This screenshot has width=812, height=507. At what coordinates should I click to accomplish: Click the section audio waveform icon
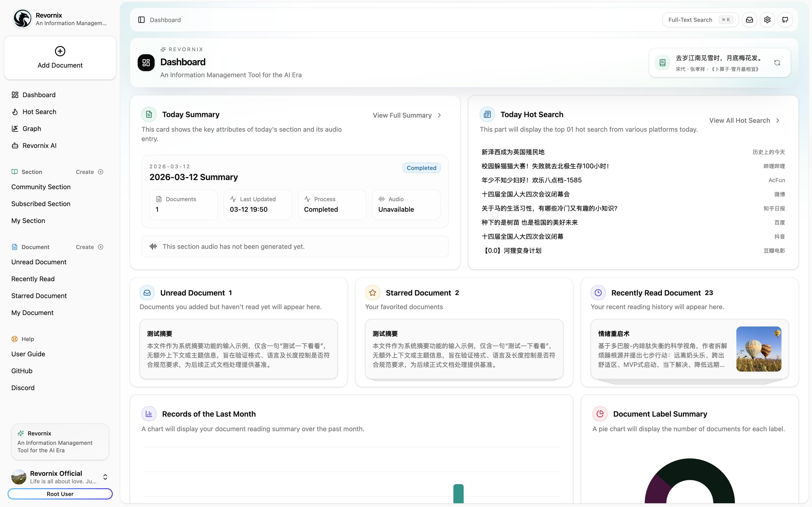153,246
